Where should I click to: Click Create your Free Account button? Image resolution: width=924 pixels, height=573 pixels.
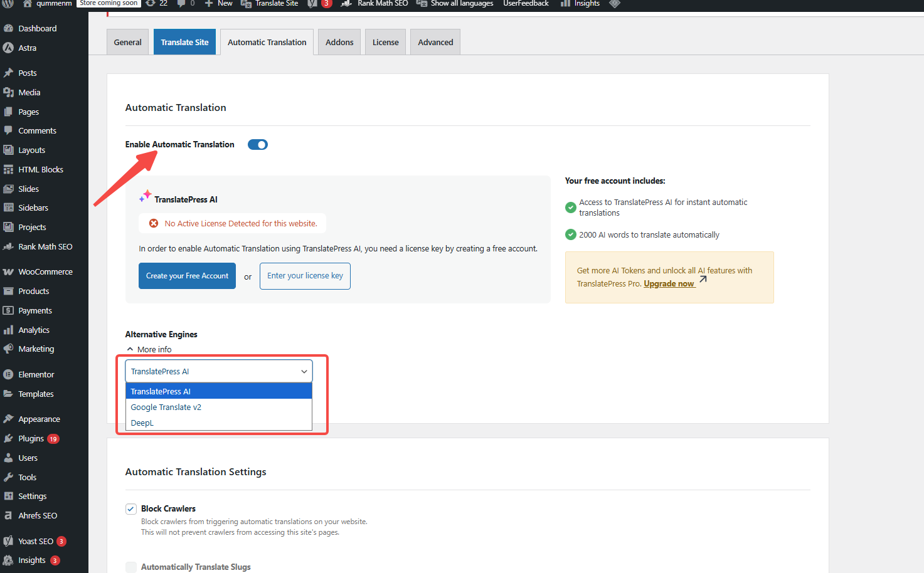[187, 276]
